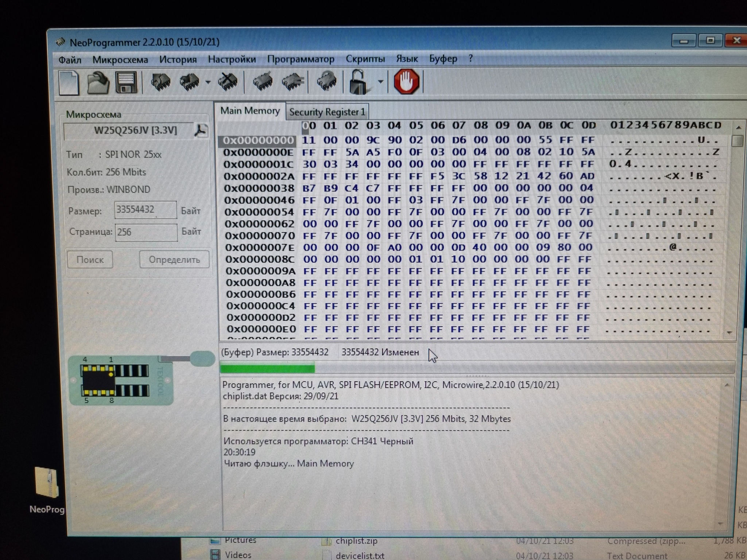Viewport: 747px width, 560px height.
Task: Click the Размер size input field
Action: pos(146,210)
